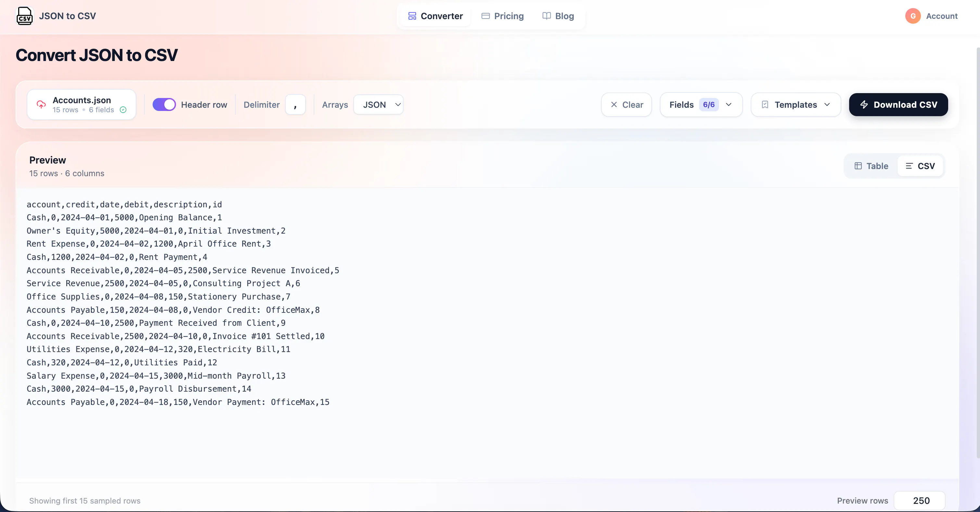Click the Opening Balance CSV row
The image size is (980, 512).
point(124,217)
